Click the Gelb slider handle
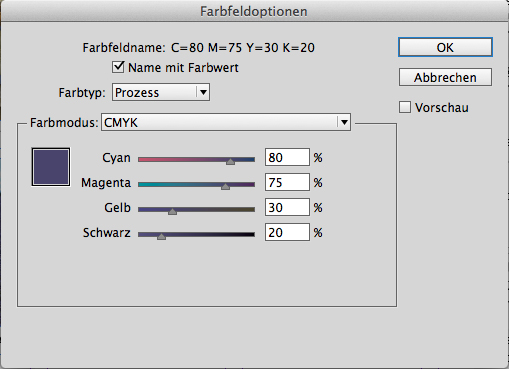 172,212
